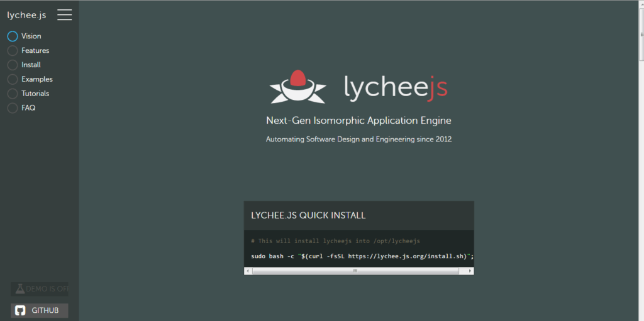Navigate to Tutorials in the sidebar
The height and width of the screenshot is (321, 644).
coord(35,94)
